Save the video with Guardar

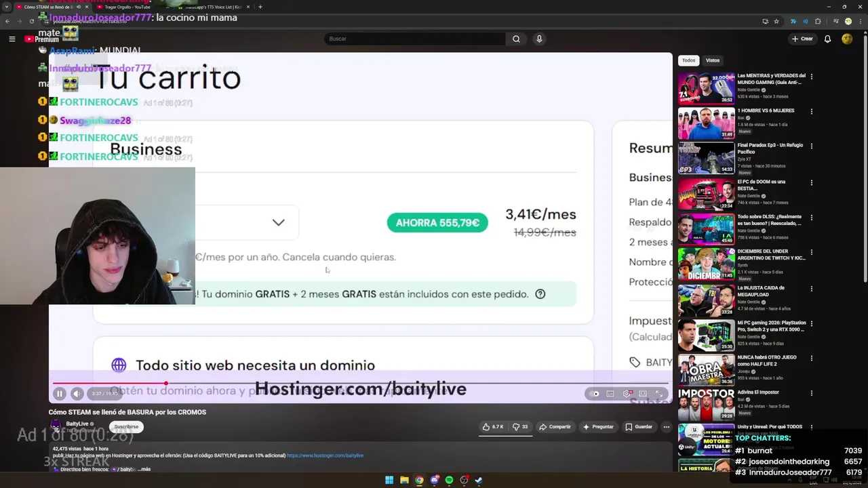tap(639, 427)
